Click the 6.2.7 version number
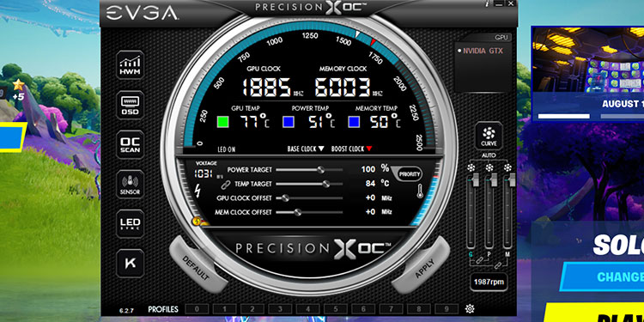 pos(126,311)
